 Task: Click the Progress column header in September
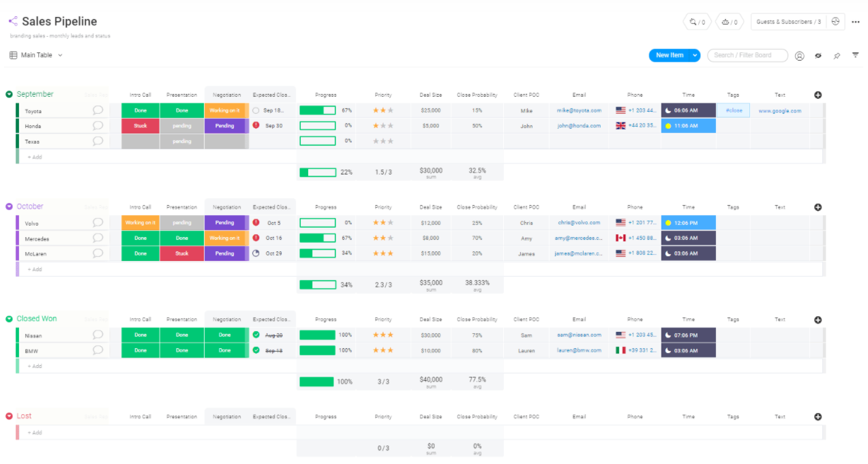pyautogui.click(x=326, y=95)
